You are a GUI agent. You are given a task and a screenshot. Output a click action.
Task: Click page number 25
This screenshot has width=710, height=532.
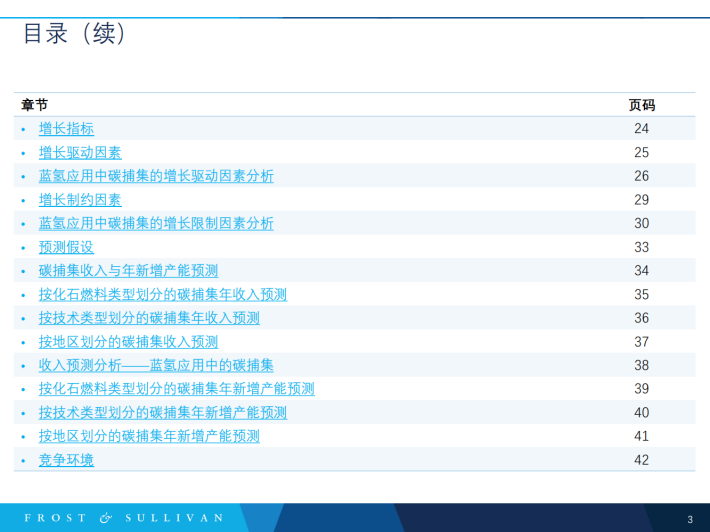(x=641, y=153)
